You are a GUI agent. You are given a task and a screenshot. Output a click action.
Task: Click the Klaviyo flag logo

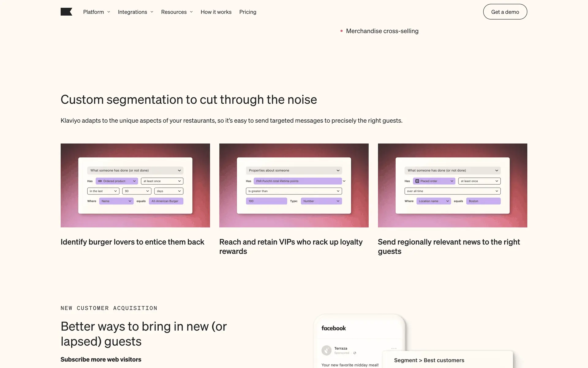[x=66, y=12]
